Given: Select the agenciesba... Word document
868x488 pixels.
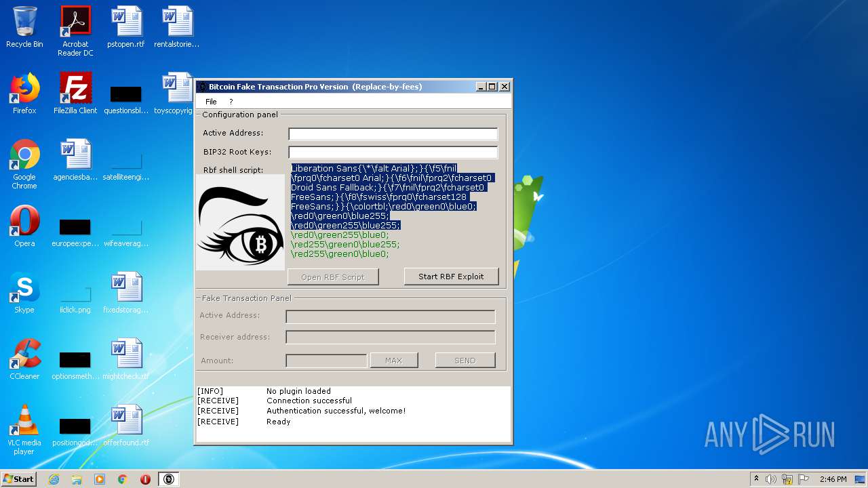Looking at the screenshot, I should (x=75, y=160).
